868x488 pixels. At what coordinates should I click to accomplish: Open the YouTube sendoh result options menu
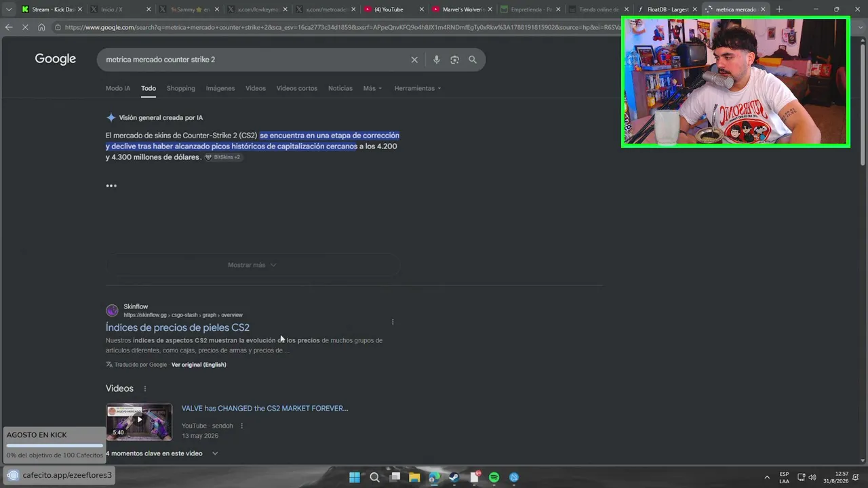pos(241,426)
